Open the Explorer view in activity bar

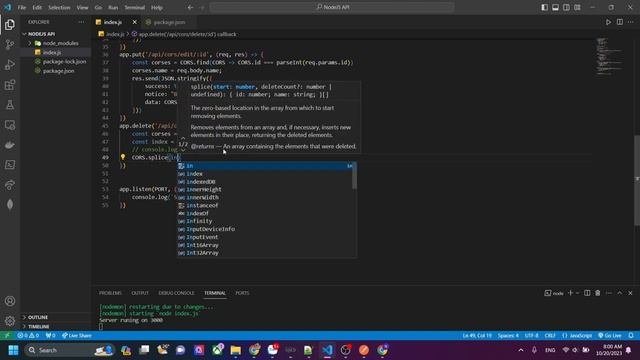10,24
